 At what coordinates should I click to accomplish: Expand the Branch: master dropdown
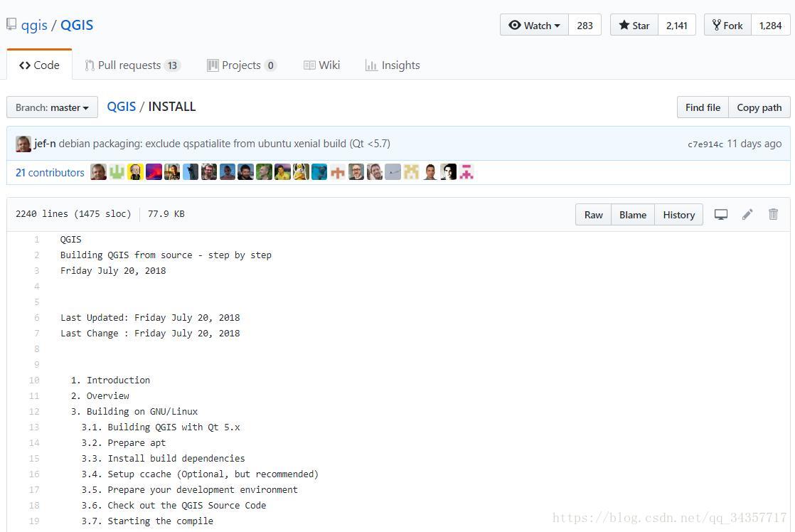tap(52, 107)
